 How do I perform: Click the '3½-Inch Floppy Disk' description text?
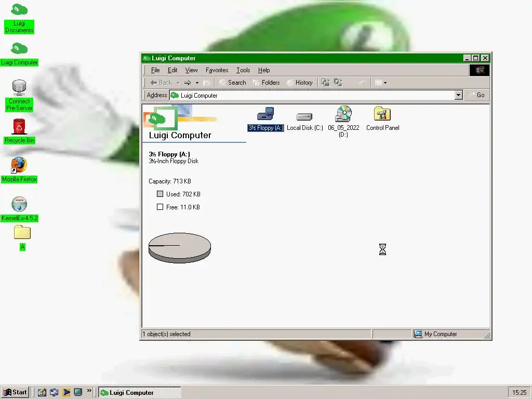pyautogui.click(x=174, y=161)
